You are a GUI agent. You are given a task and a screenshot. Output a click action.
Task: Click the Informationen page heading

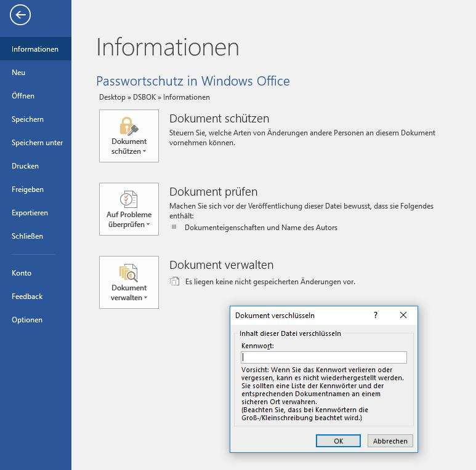tap(167, 47)
